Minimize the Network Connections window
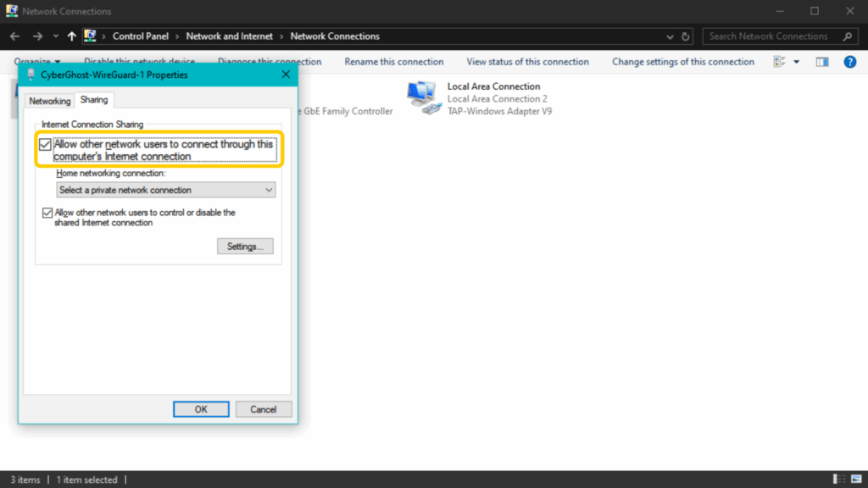 pos(780,11)
